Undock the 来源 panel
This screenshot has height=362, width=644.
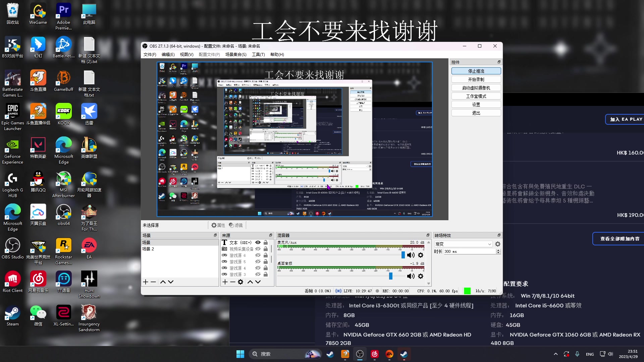[x=271, y=235]
